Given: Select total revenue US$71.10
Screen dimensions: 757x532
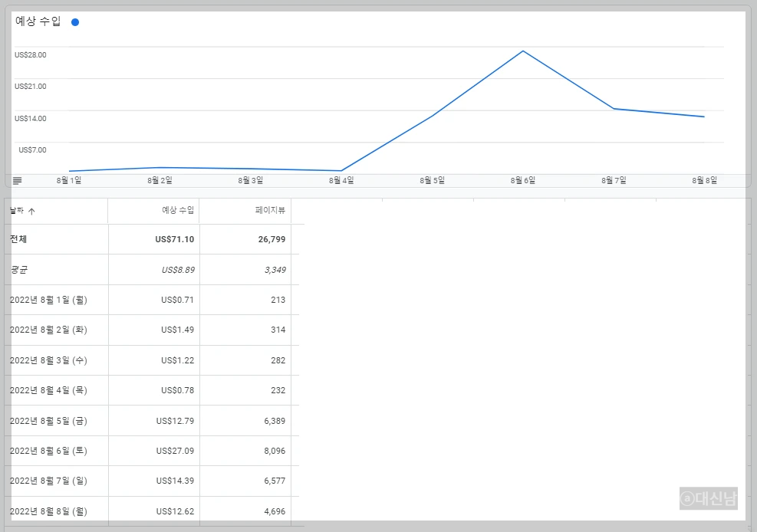Looking at the screenshot, I should point(174,239).
